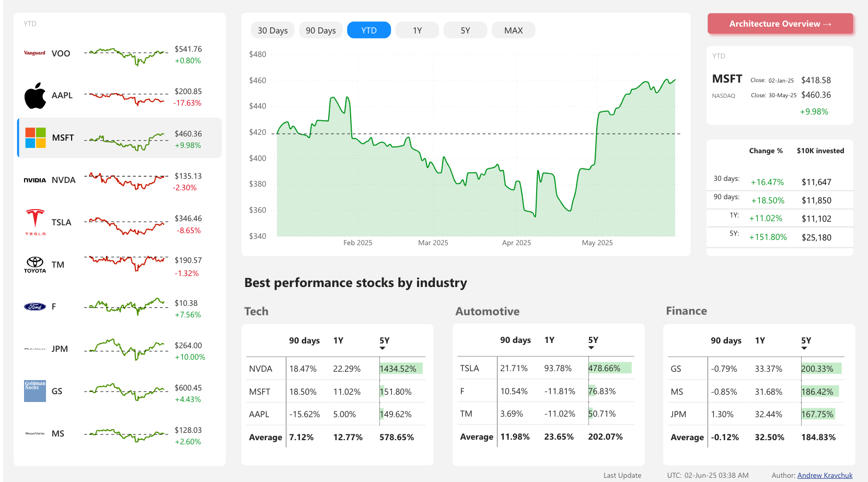Open the Architecture Overview button

780,24
